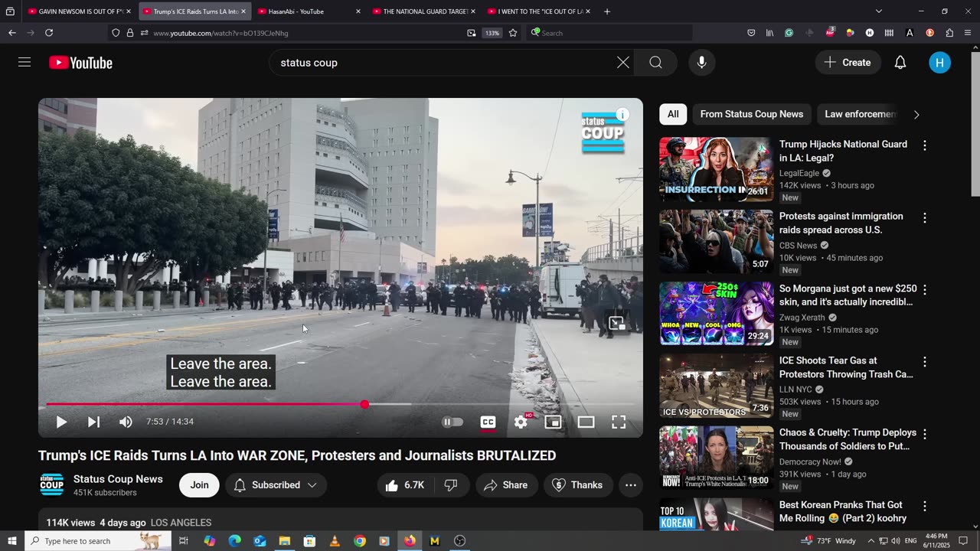Open the Status Coup News channel link
Screen dimensions: 980x551
point(118,479)
